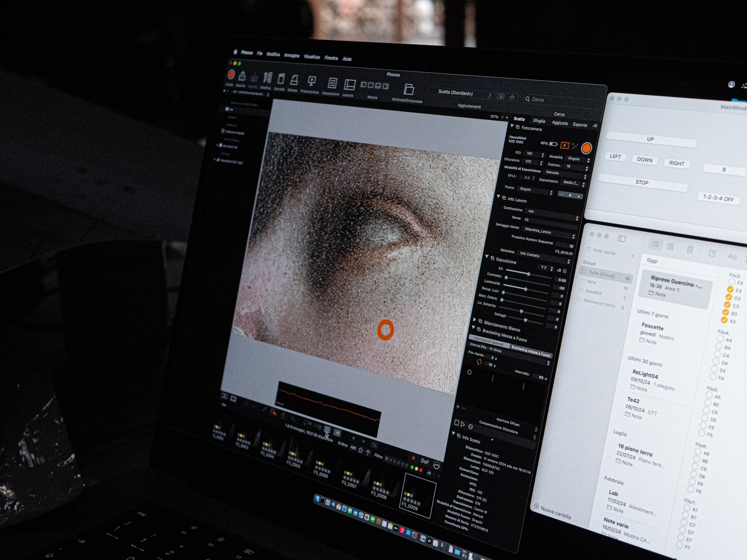Collapse the Info Scatto section triangle
747x560 pixels.
[x=453, y=433]
